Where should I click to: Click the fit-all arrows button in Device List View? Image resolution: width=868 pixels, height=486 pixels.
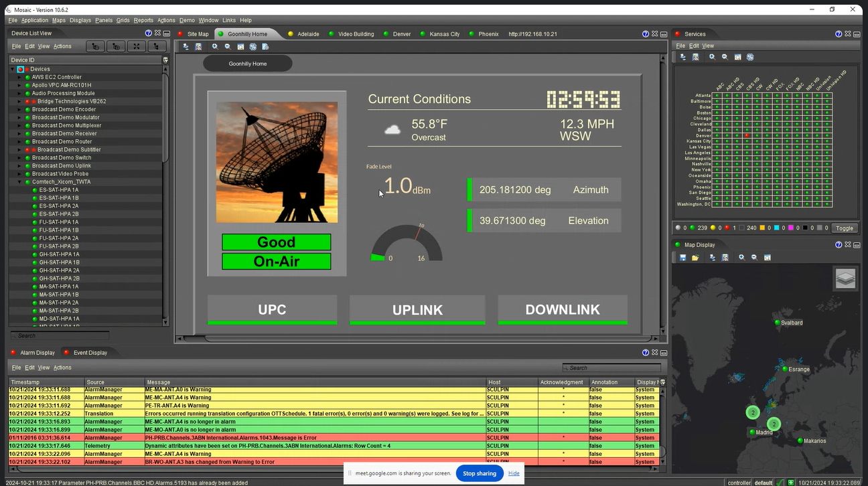point(137,46)
